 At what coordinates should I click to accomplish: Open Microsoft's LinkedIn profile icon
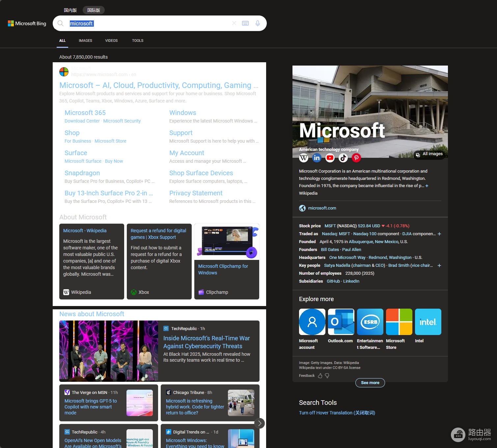317,158
